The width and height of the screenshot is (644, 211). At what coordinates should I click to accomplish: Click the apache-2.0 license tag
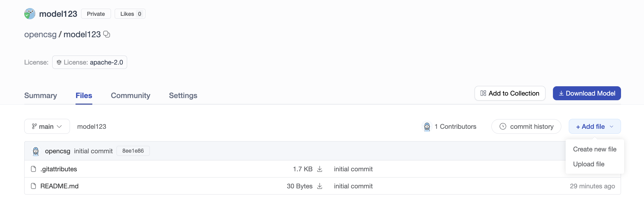[90, 62]
